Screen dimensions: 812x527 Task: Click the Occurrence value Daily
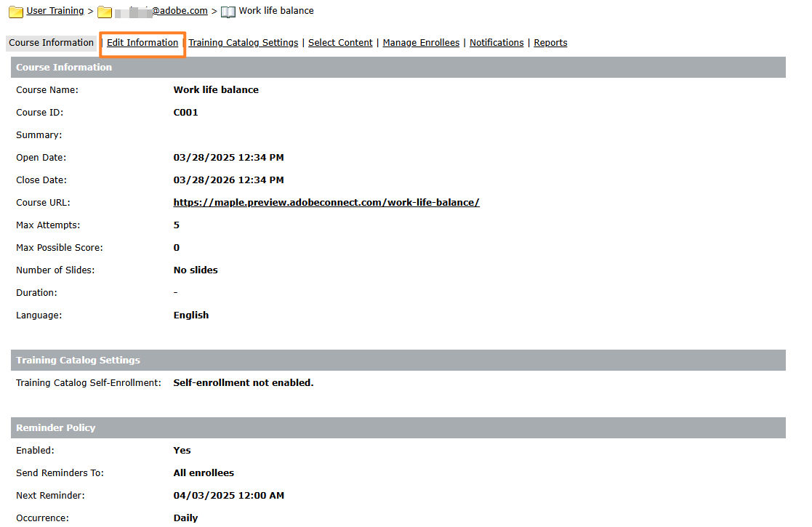185,518
